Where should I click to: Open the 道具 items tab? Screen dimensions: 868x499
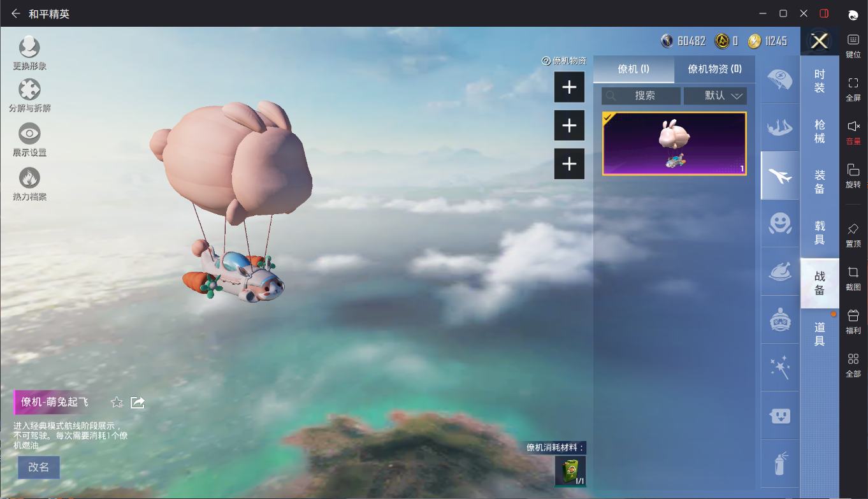pos(820,334)
